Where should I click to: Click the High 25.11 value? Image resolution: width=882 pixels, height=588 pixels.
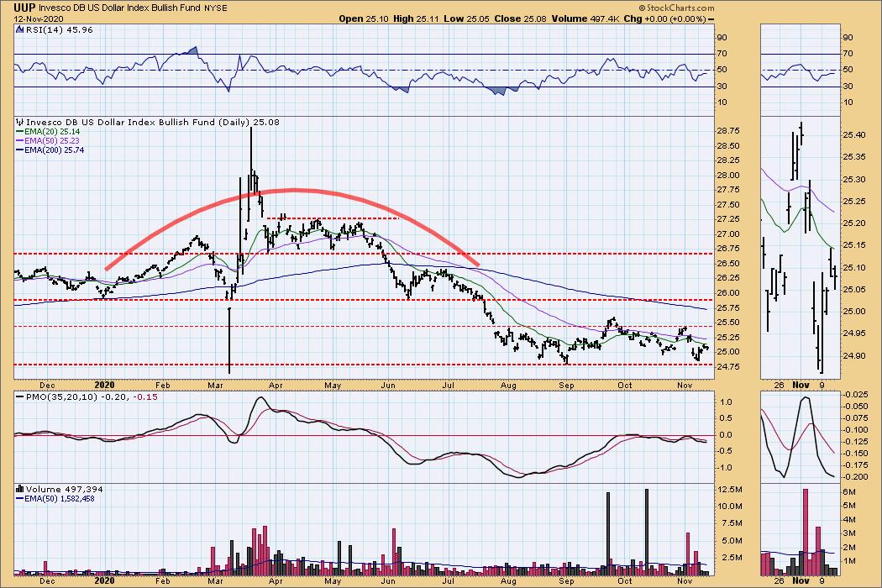pyautogui.click(x=417, y=18)
